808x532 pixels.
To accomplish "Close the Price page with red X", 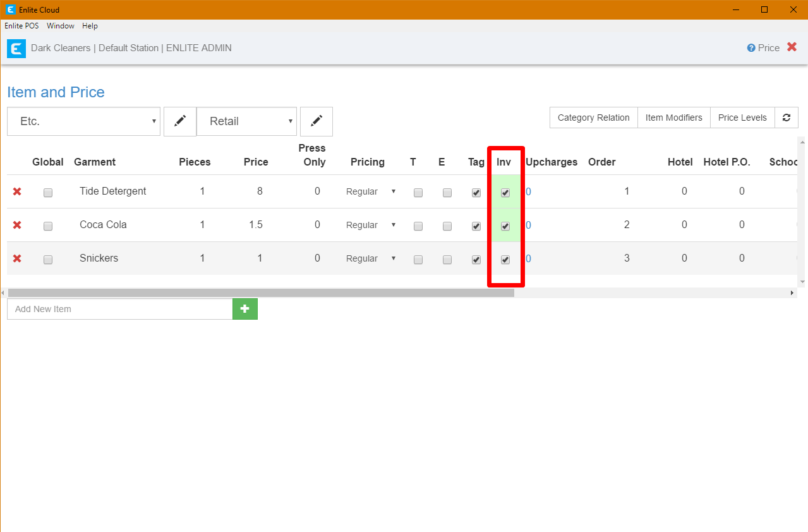I will 792,47.
